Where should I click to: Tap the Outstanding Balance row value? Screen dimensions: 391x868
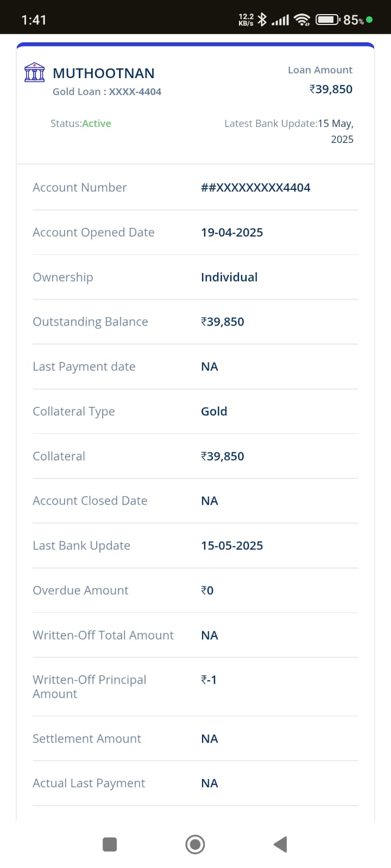pos(223,322)
